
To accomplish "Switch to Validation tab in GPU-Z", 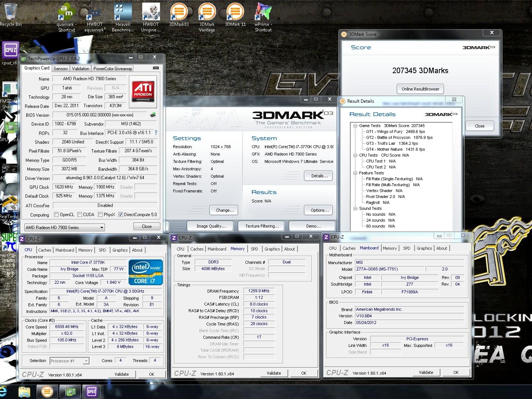I will (x=81, y=69).
